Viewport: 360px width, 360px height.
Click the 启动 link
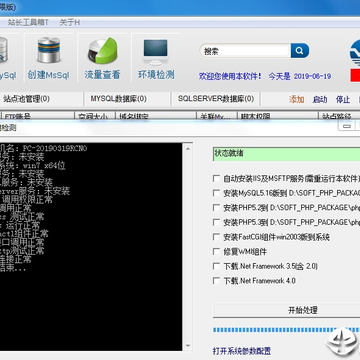click(320, 99)
